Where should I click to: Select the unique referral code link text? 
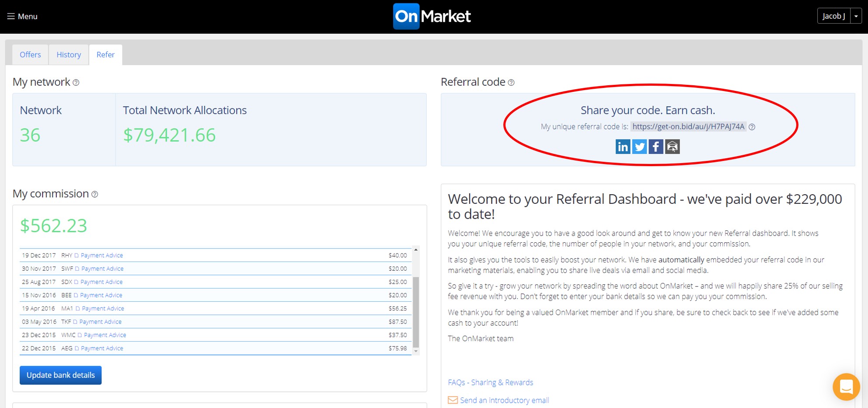click(688, 126)
